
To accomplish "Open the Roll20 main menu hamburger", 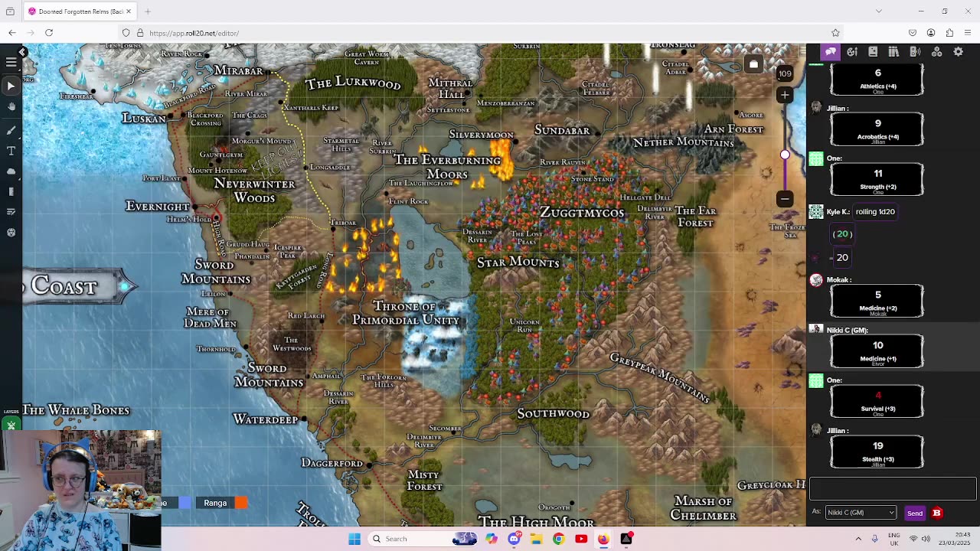I will (11, 62).
